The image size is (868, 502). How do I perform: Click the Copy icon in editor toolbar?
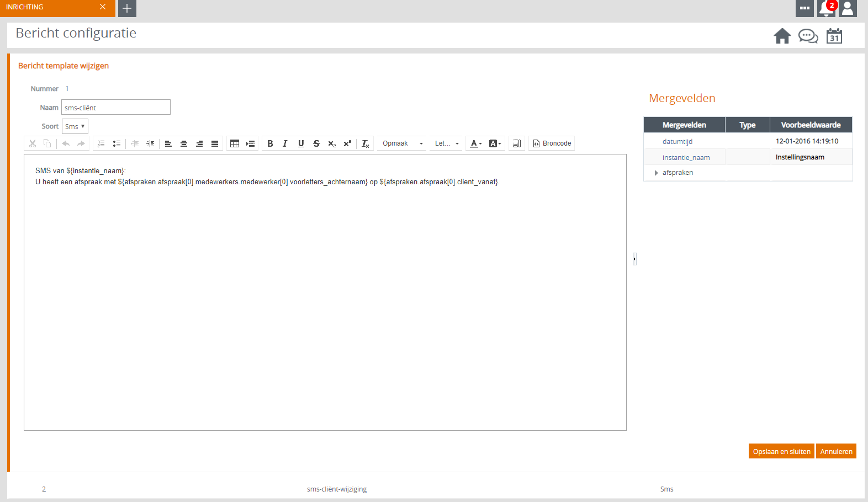pos(47,143)
